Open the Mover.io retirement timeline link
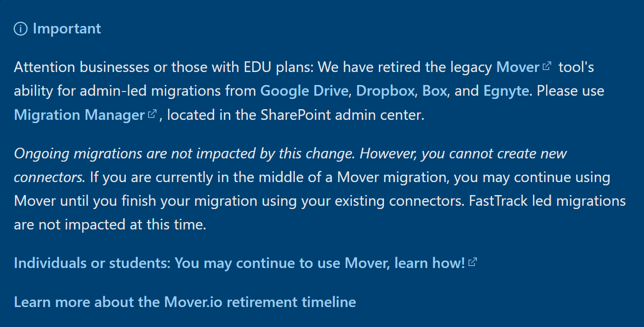The height and width of the screenshot is (327, 644). [x=185, y=302]
